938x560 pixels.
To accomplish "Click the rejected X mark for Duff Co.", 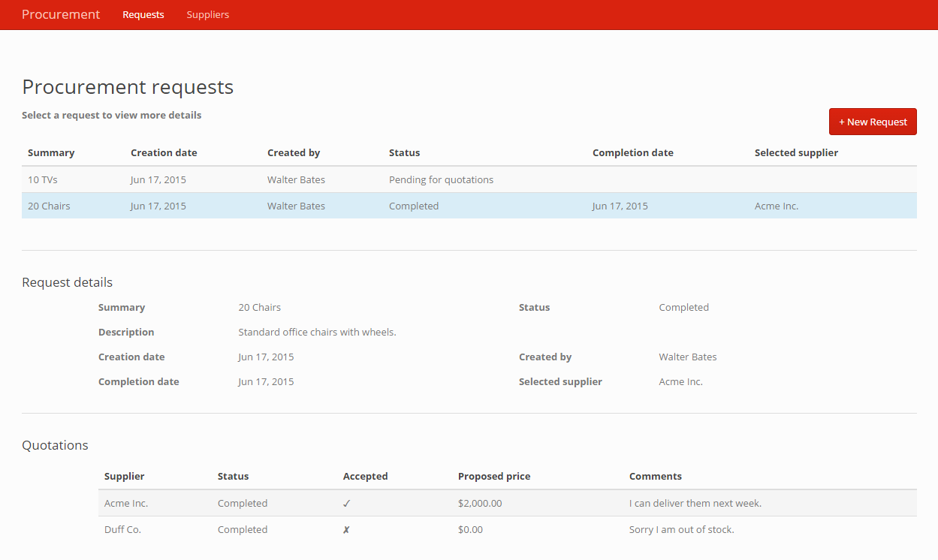I will pos(346,530).
